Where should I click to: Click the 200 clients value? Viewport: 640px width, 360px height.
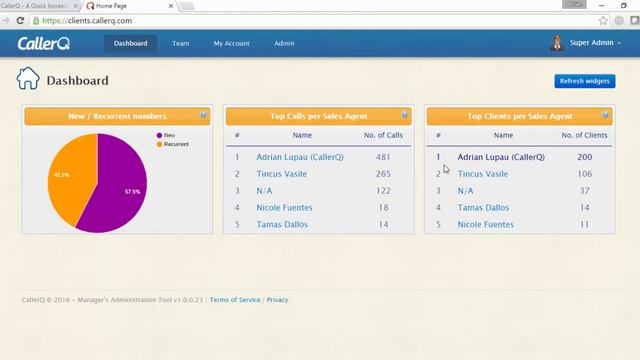click(x=584, y=157)
